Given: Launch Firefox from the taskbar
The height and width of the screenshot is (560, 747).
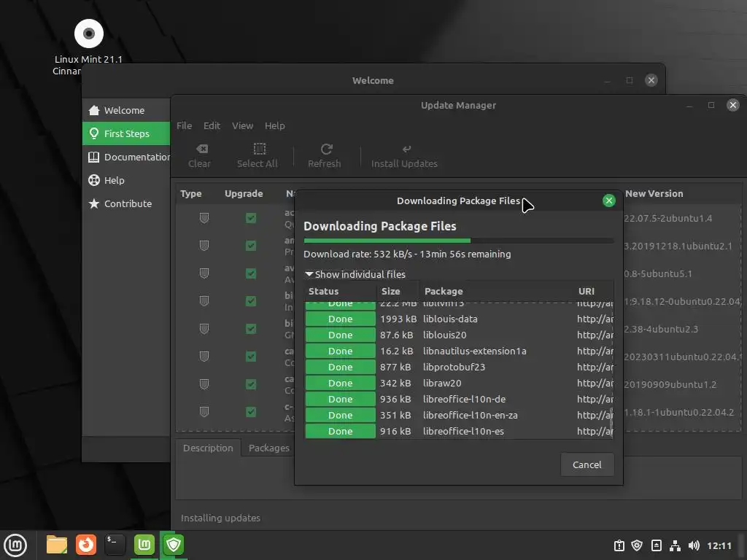Looking at the screenshot, I should (86, 545).
